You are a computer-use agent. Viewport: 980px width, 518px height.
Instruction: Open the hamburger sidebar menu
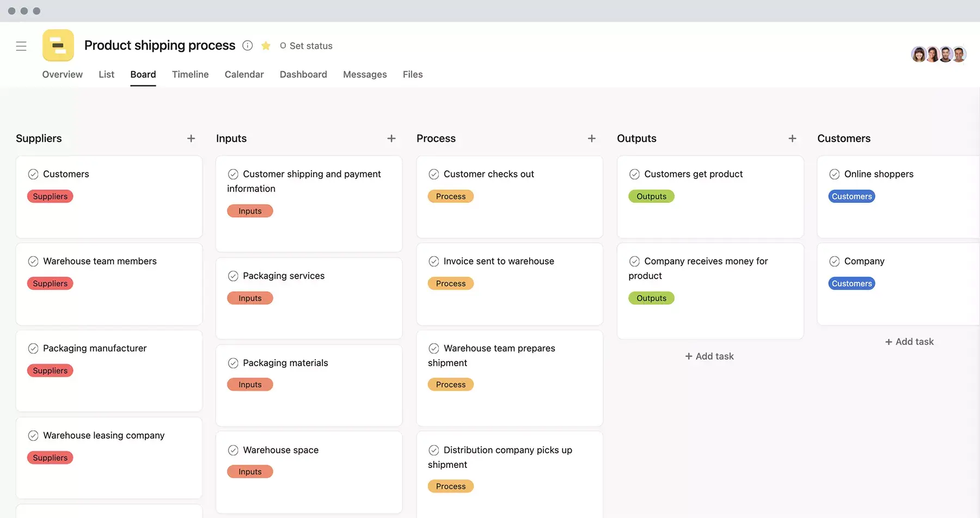[21, 46]
